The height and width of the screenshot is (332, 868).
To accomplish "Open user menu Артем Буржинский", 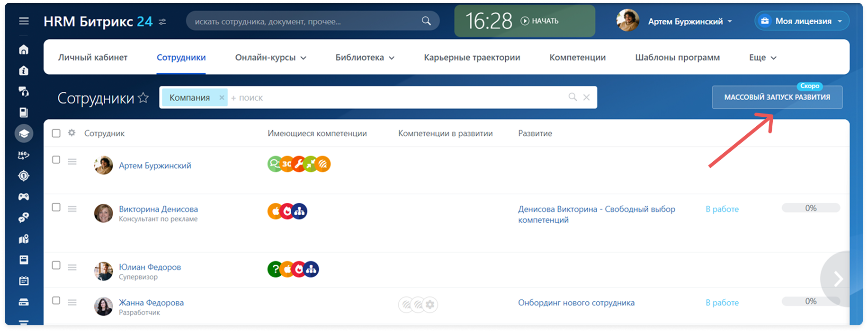I will (x=689, y=21).
